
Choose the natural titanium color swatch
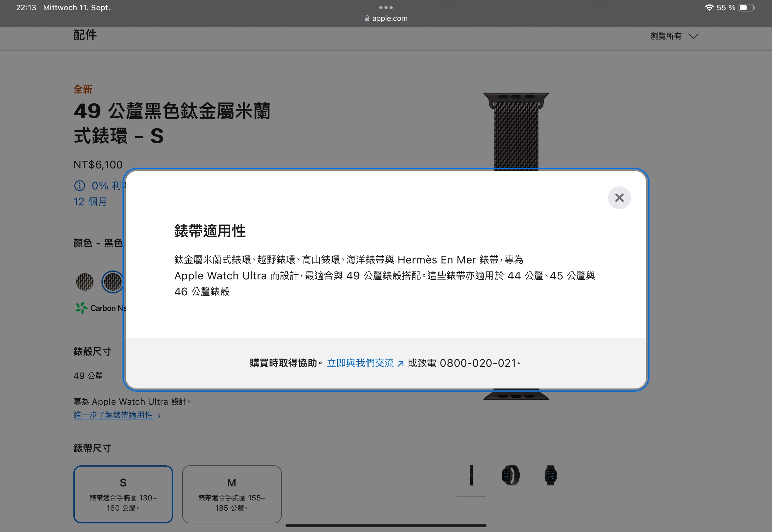(85, 282)
